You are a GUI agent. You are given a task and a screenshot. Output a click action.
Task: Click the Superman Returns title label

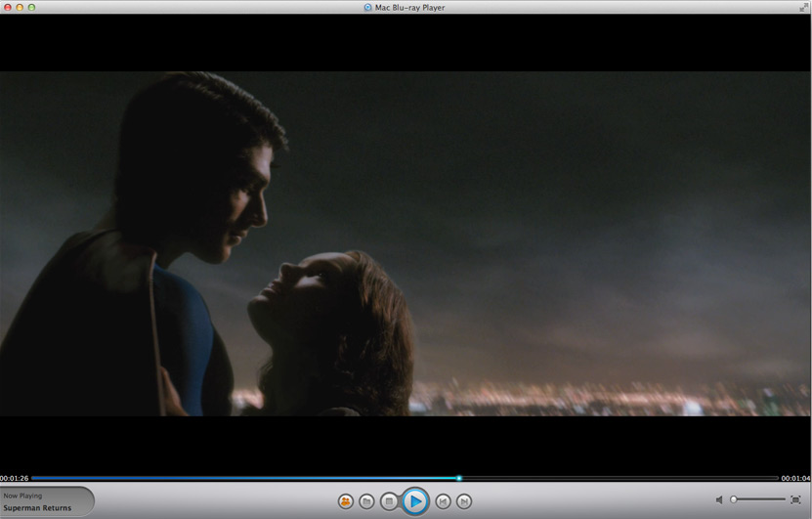coord(37,508)
